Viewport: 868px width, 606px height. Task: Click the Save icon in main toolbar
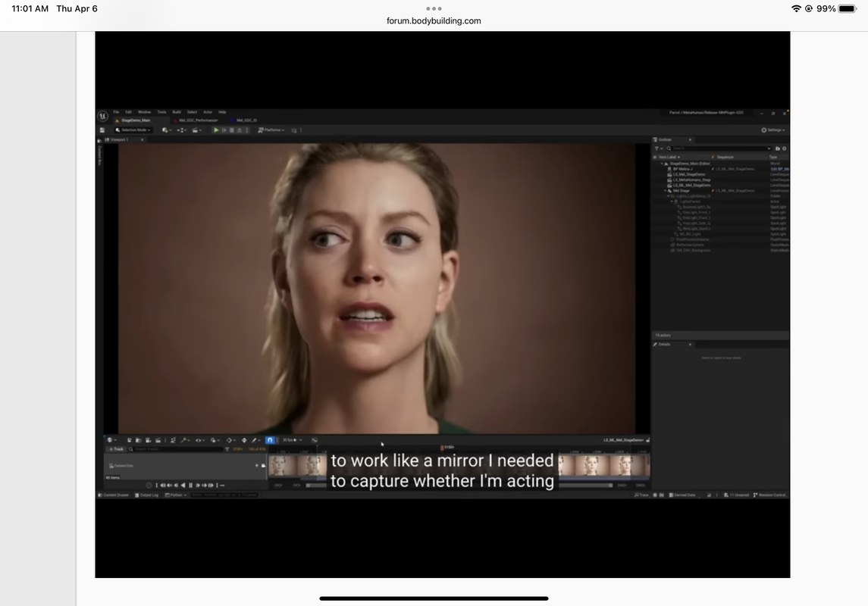pos(102,130)
